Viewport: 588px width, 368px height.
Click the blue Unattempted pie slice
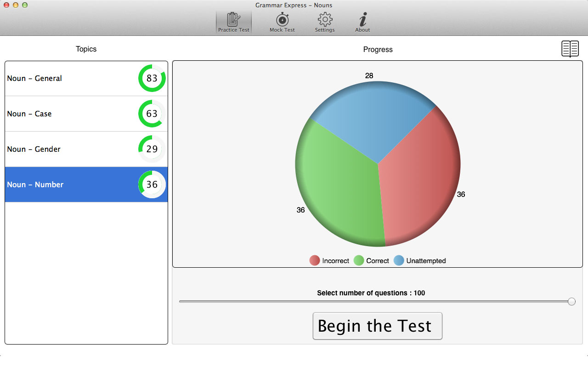click(372, 115)
